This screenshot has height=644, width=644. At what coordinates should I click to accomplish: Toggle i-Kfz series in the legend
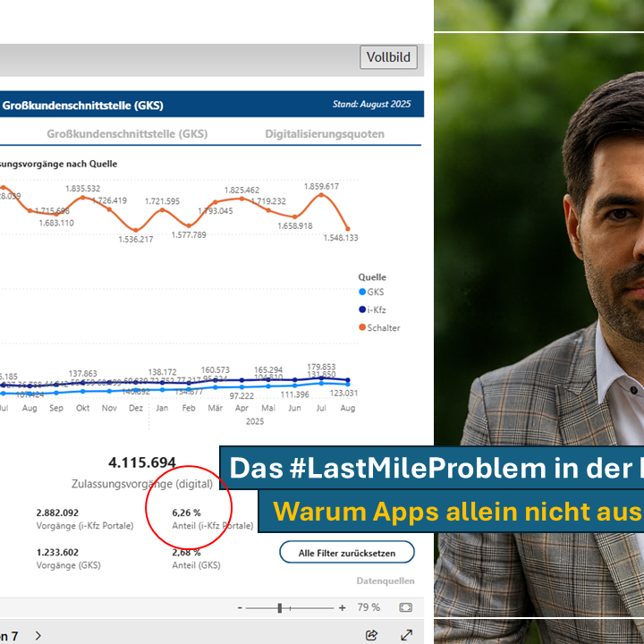(376, 310)
